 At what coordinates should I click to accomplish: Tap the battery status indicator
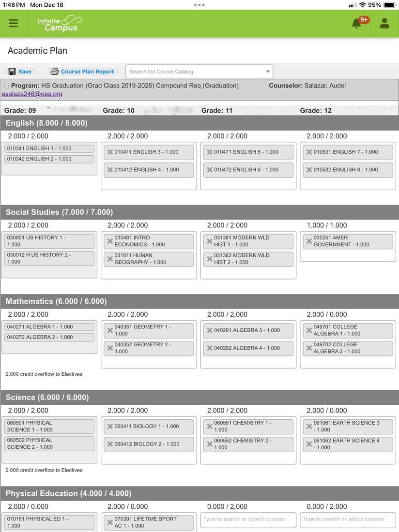pos(389,5)
